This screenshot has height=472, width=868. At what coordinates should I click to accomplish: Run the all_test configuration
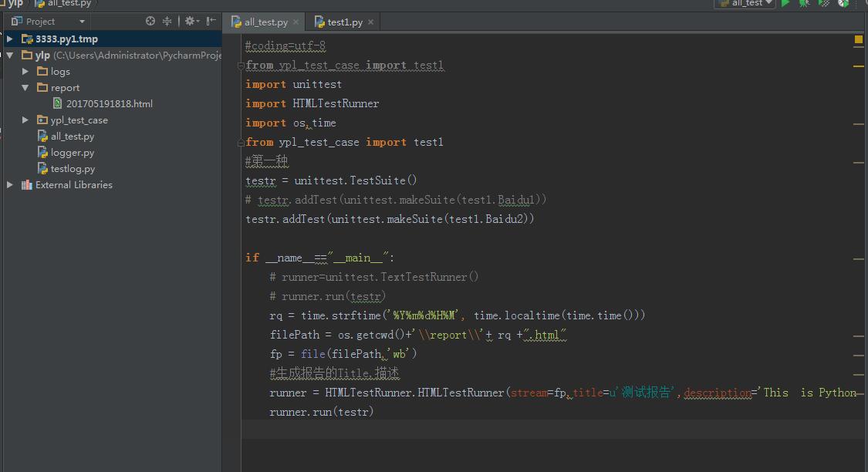(785, 3)
